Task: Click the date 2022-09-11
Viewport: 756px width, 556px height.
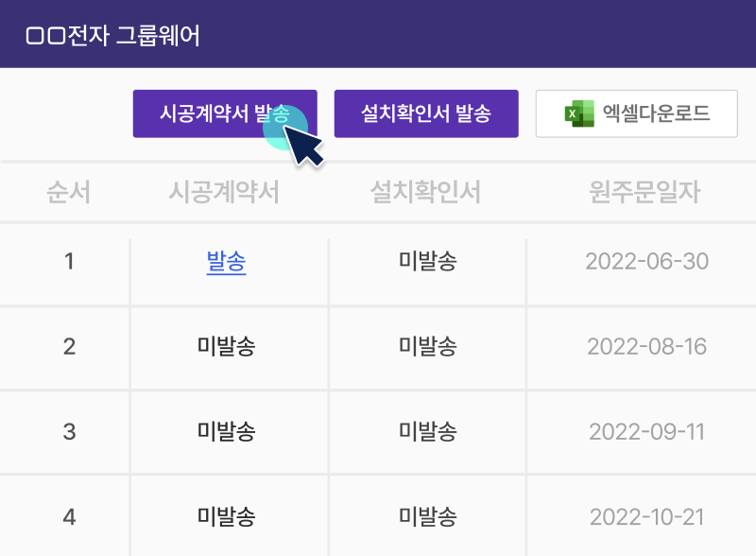Action: coord(646,432)
